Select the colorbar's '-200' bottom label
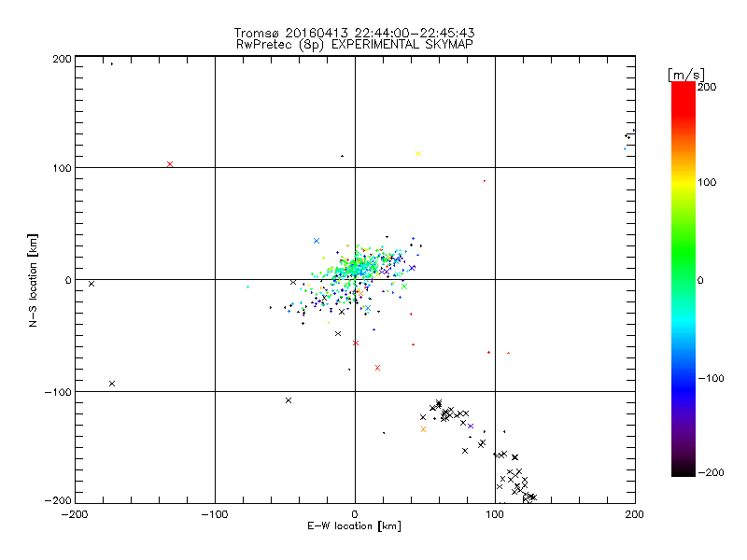 711,472
